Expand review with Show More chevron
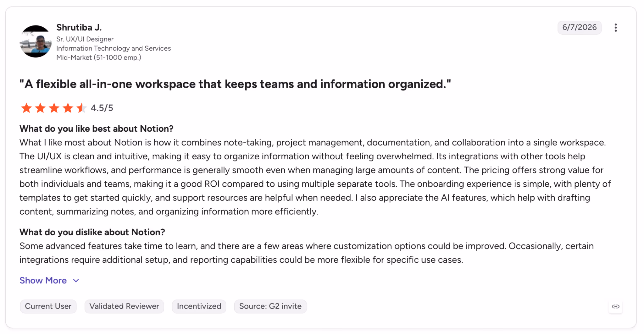This screenshot has width=644, height=334. click(x=76, y=281)
